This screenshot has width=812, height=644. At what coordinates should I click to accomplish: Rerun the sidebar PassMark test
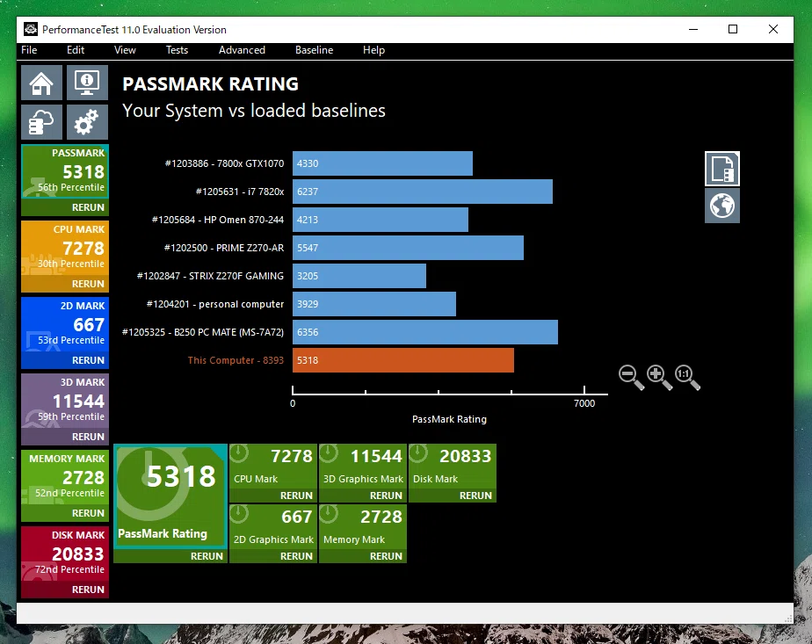coord(65,207)
